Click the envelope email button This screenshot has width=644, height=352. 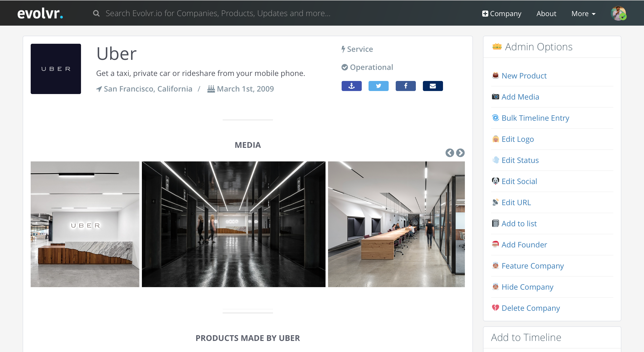[433, 86]
